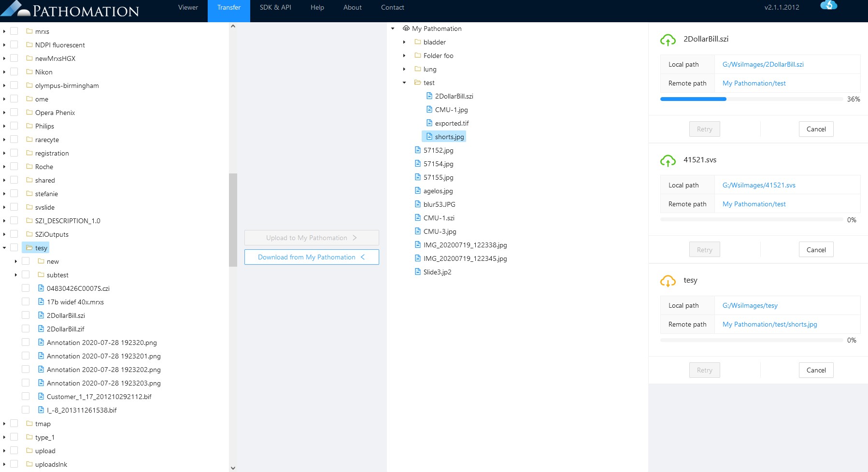Image resolution: width=868 pixels, height=472 pixels.
Task: Click the download cloud icon beside tesy transfer
Action: [668, 281]
